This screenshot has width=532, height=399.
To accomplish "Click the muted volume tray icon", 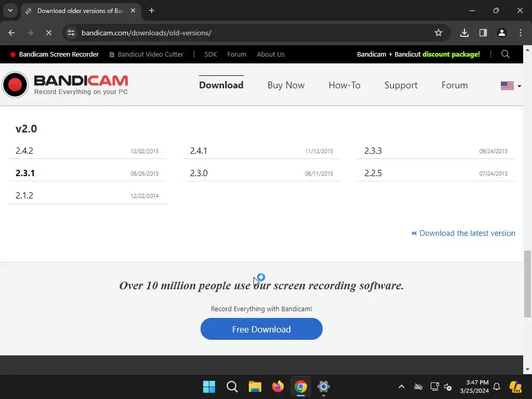I will 448,387.
